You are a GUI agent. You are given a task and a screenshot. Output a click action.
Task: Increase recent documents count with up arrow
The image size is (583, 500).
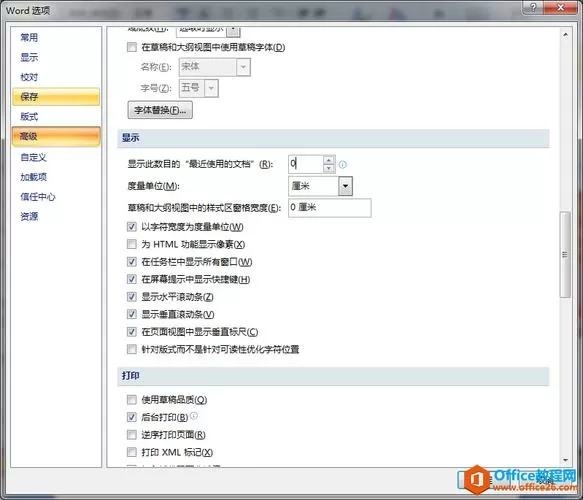coord(329,160)
